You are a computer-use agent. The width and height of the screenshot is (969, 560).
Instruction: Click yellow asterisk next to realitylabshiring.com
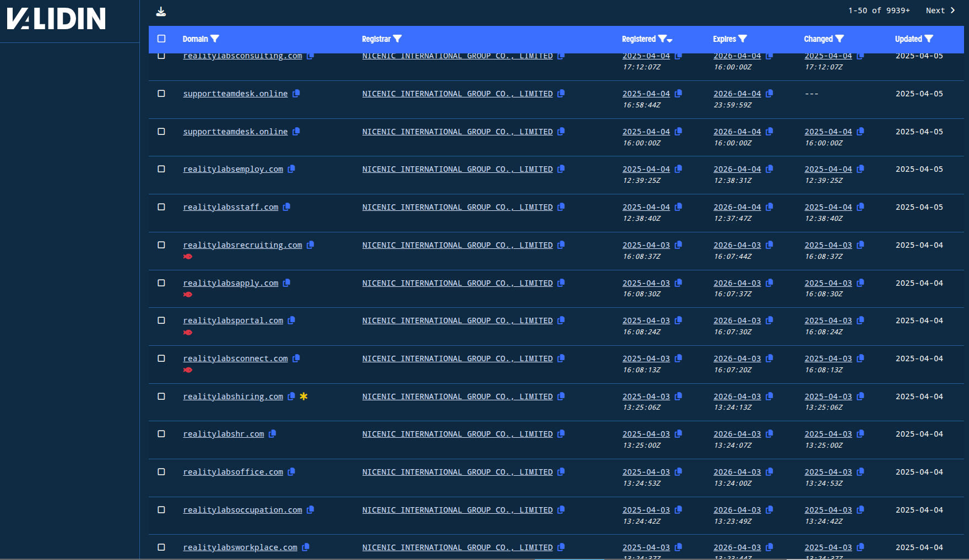304,396
